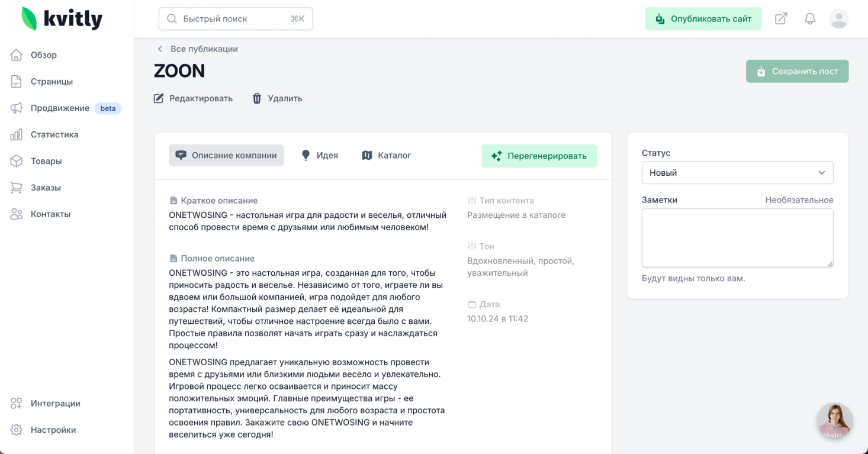Open Настройки in the sidebar
Image resolution: width=868 pixels, height=454 pixels.
pyautogui.click(x=53, y=430)
